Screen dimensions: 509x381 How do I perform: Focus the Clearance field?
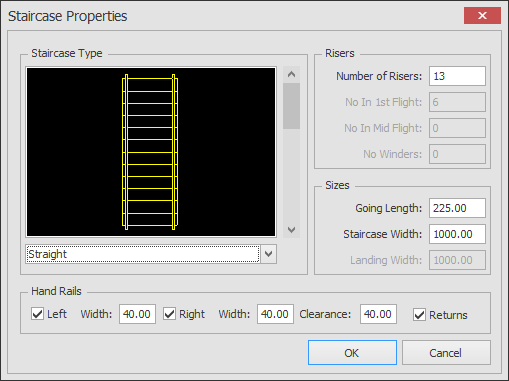tap(378, 314)
